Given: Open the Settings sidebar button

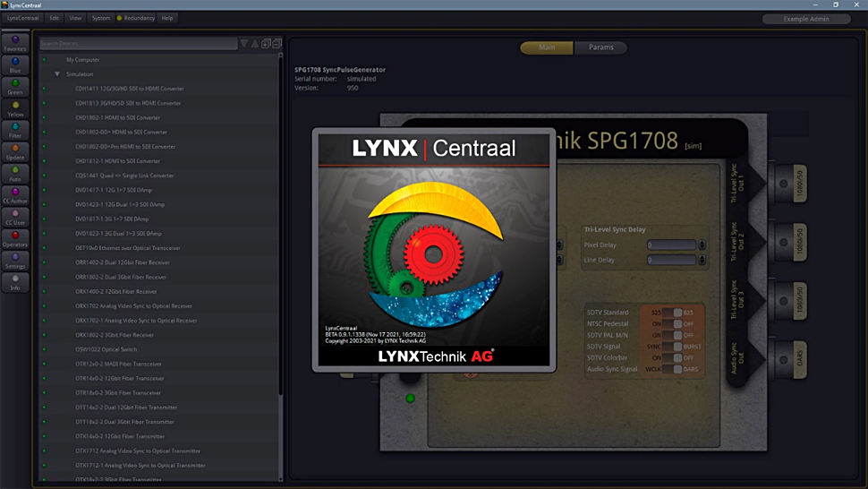Looking at the screenshot, I should pos(15,261).
